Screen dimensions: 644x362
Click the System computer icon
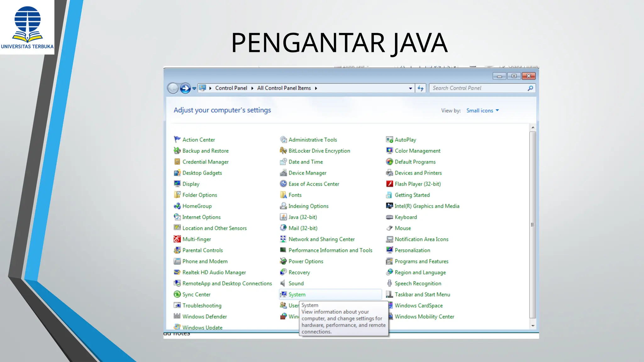point(283,294)
